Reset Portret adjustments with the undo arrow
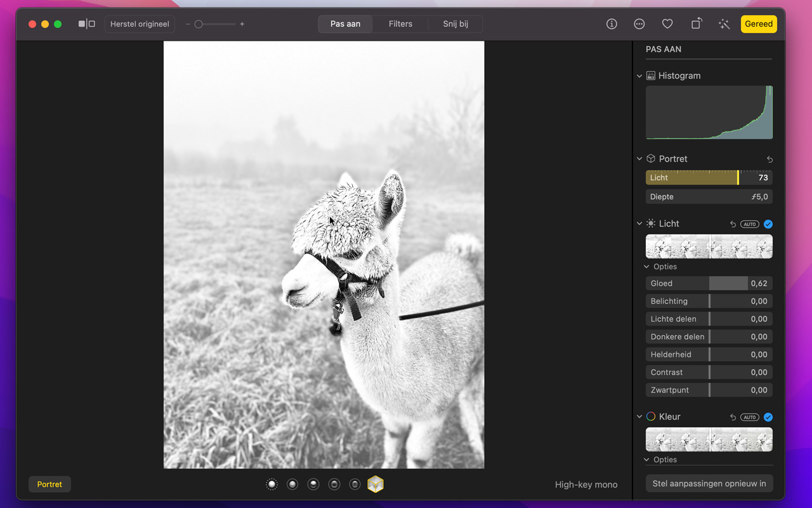Screen dimensions: 812x508 pyautogui.click(x=769, y=159)
